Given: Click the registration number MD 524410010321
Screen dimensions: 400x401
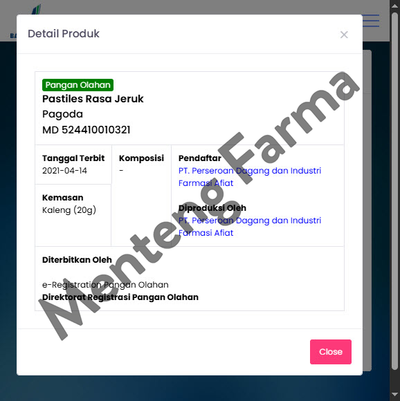Looking at the screenshot, I should pos(86,130).
